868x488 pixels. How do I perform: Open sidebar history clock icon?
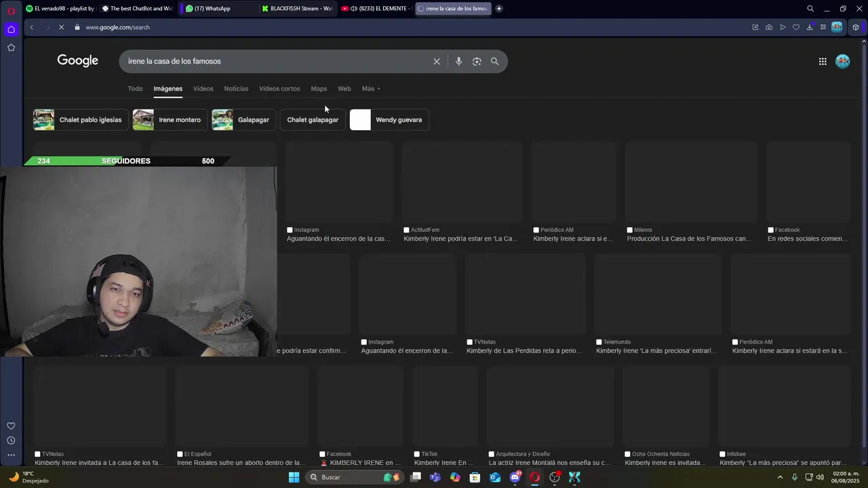[11, 441]
